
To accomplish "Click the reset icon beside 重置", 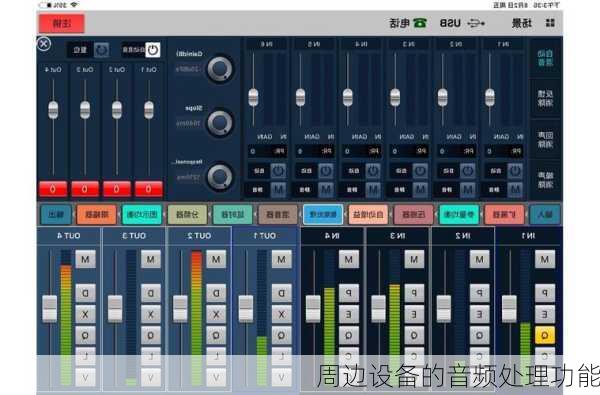I will [101, 50].
